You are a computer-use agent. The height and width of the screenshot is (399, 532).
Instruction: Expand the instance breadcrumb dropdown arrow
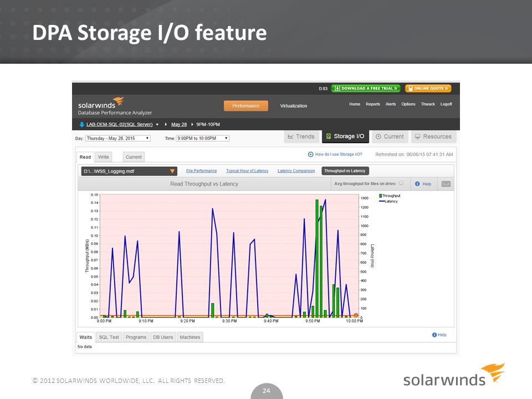(157, 125)
